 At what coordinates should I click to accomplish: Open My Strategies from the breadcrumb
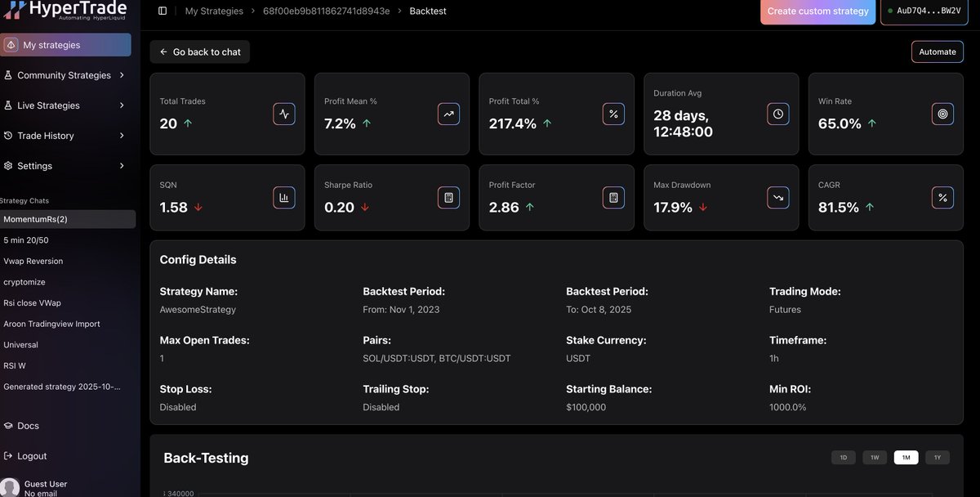[x=213, y=11]
